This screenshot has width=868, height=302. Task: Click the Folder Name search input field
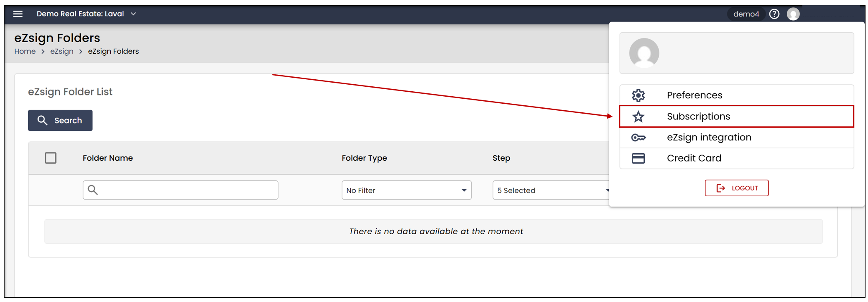pyautogui.click(x=180, y=190)
